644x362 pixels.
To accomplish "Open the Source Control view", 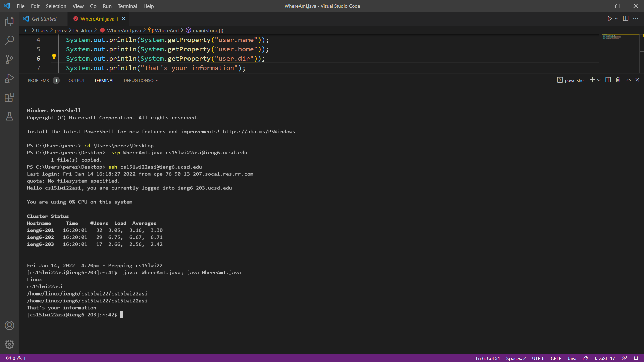I will coord(9,59).
